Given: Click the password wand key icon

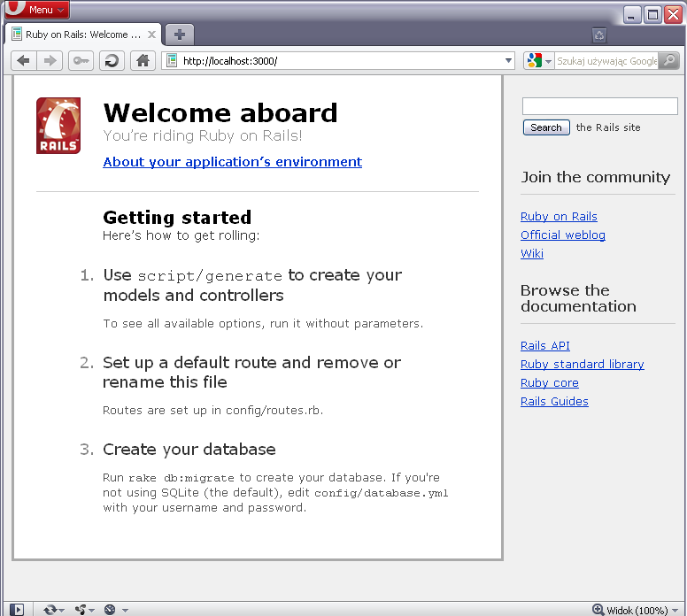Looking at the screenshot, I should (81, 60).
